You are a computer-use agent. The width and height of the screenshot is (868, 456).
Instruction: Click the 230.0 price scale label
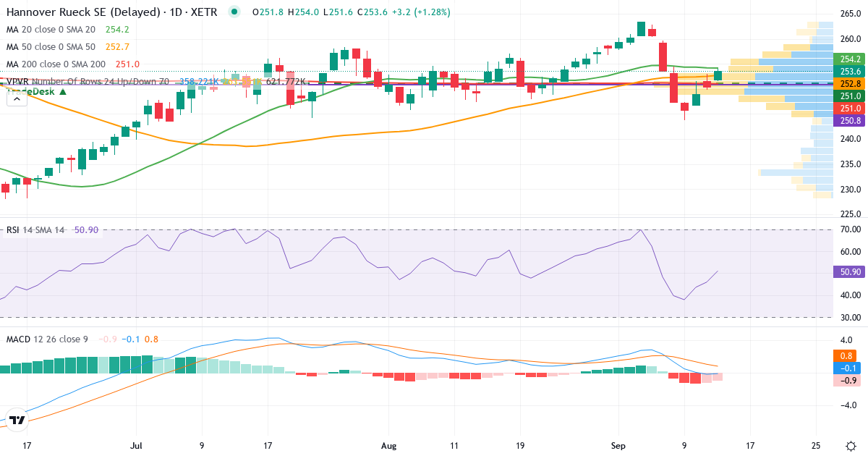(x=851, y=190)
